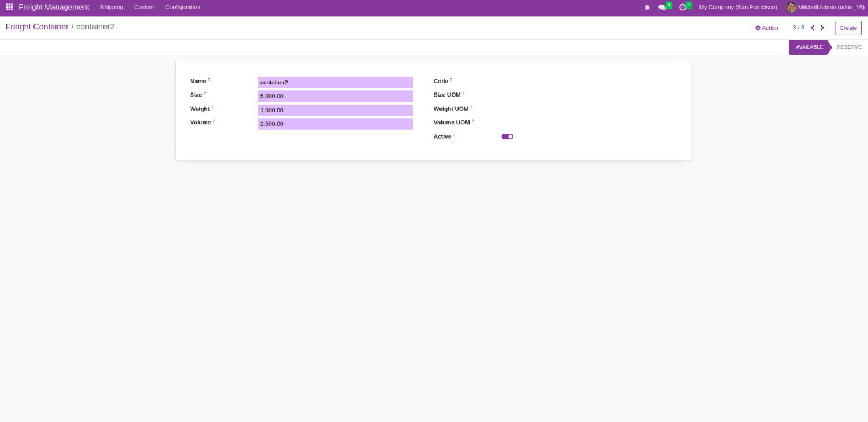
Task: Select the RESERVE status stage
Action: [x=849, y=47]
